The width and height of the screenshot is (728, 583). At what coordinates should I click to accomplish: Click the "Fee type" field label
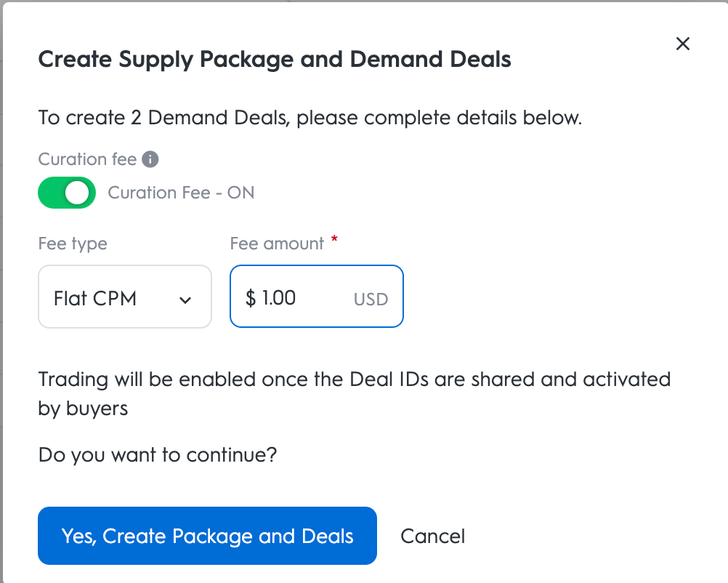click(73, 244)
